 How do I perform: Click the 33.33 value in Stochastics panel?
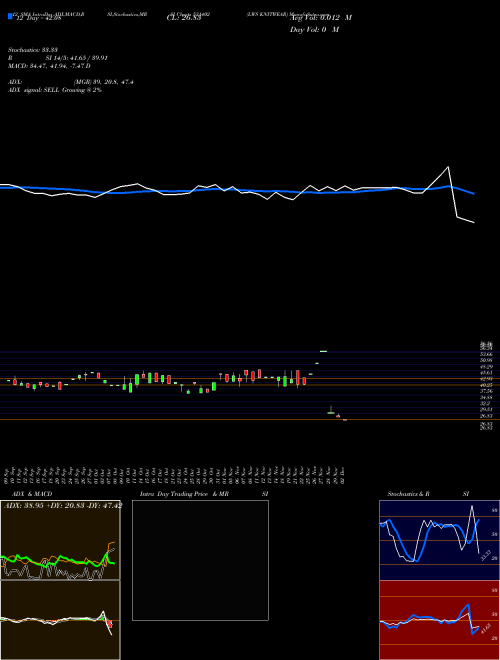pyautogui.click(x=485, y=555)
